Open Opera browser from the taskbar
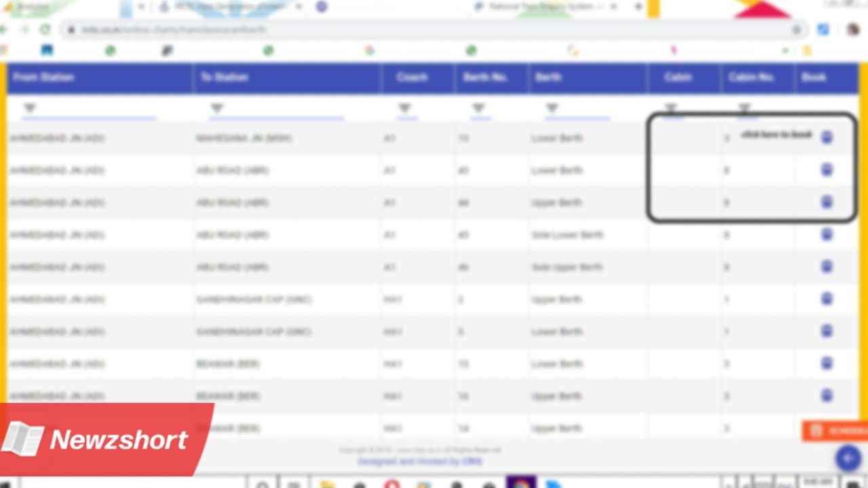 [x=392, y=484]
